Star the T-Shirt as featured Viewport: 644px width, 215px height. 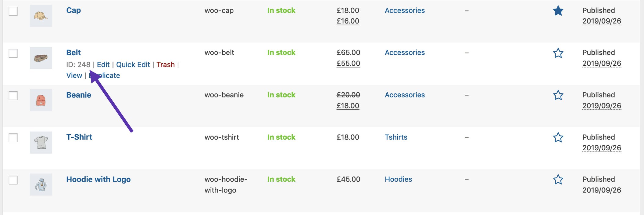(558, 137)
